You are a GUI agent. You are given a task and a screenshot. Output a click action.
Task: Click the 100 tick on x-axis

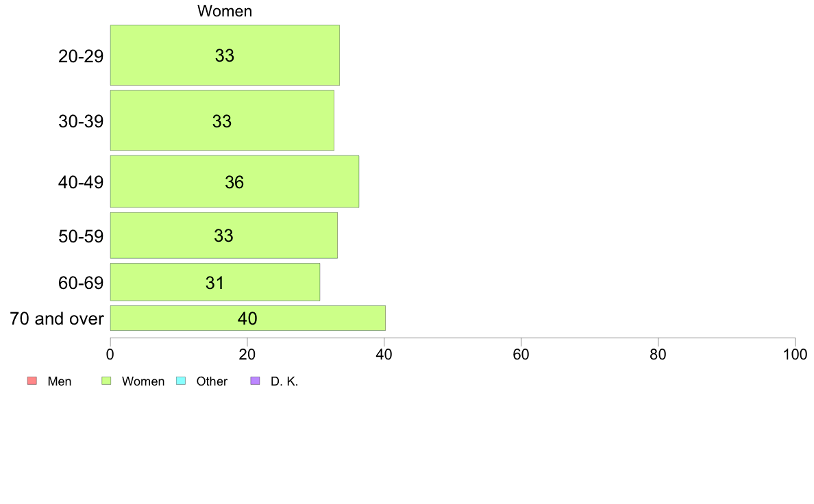click(x=795, y=355)
